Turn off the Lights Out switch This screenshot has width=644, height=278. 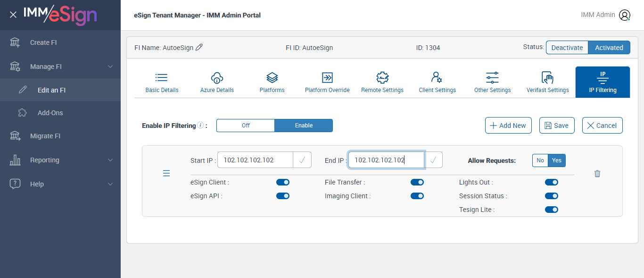552,182
